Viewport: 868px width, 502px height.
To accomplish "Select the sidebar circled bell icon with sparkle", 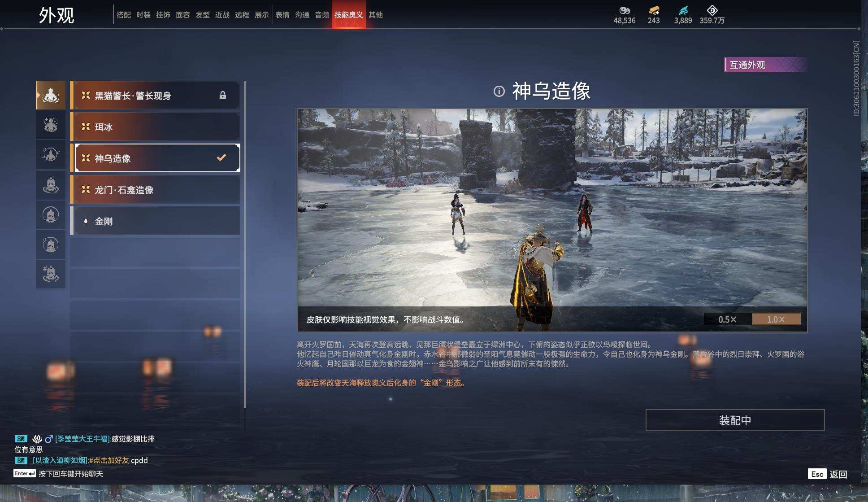I will tap(51, 244).
